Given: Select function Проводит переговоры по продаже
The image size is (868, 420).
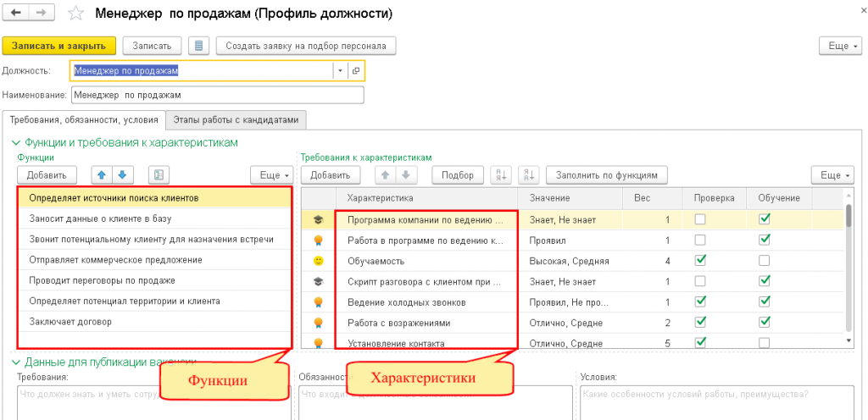Looking at the screenshot, I should pos(155,280).
